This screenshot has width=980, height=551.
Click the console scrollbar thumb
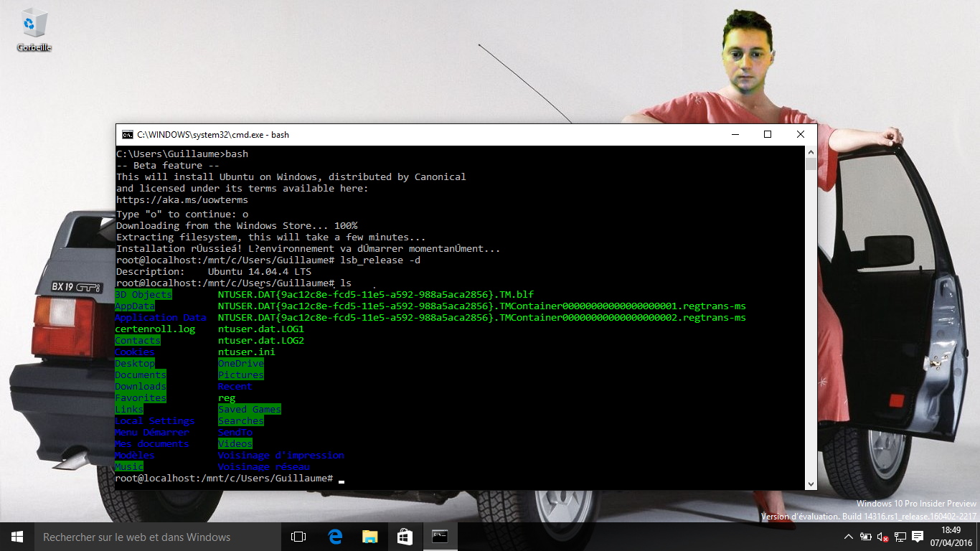pos(811,164)
